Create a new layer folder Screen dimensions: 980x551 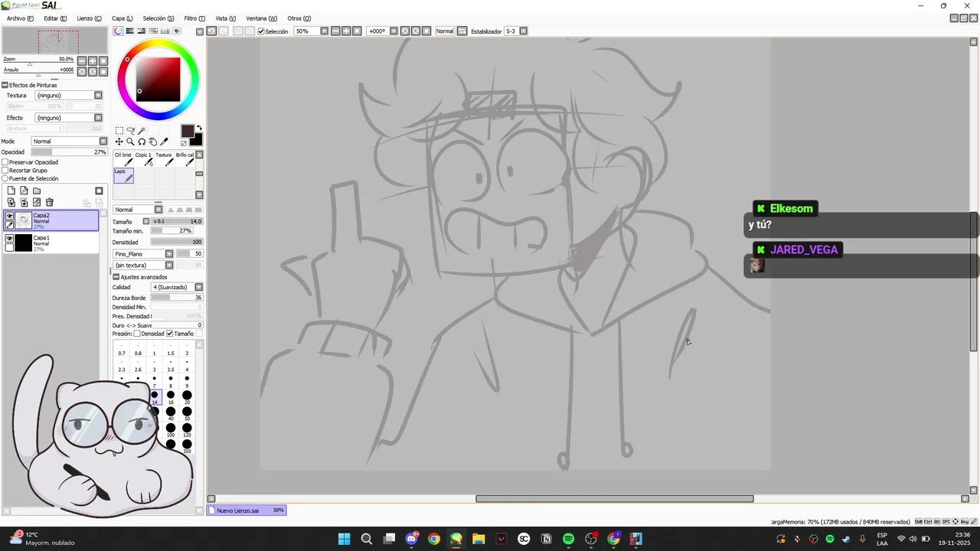(37, 191)
